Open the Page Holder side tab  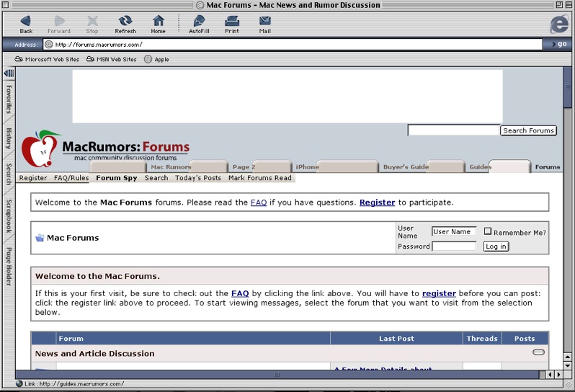pyautogui.click(x=9, y=267)
